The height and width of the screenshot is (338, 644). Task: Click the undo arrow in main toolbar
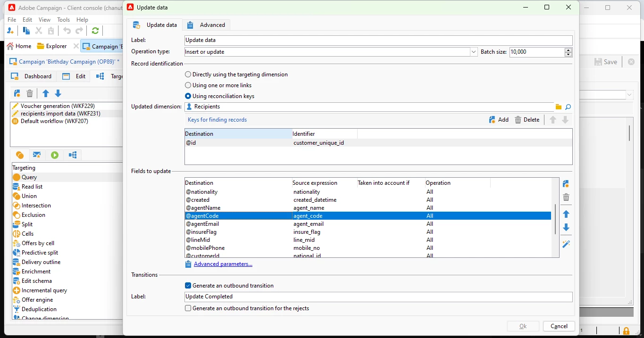(67, 31)
